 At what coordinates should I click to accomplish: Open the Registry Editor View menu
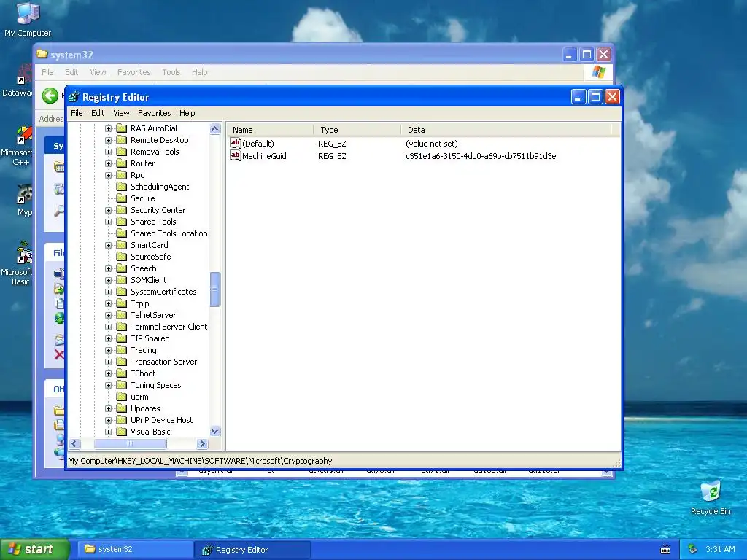[121, 113]
